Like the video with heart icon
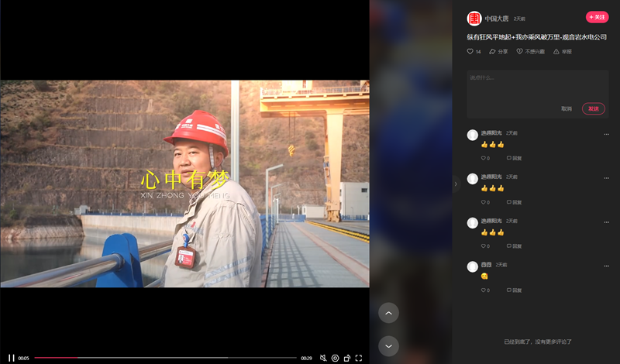The width and height of the screenshot is (620, 364). 470,52
